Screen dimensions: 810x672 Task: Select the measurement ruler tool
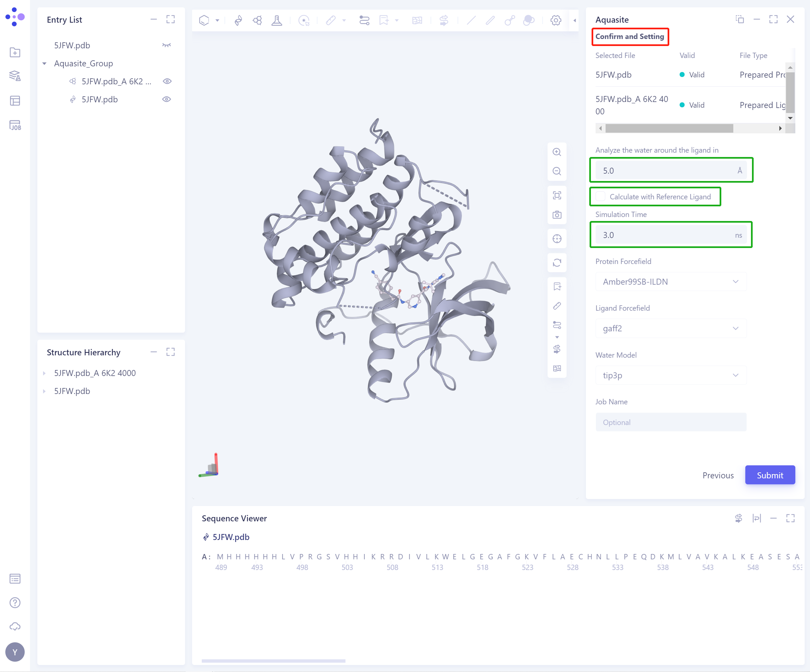[x=330, y=20]
